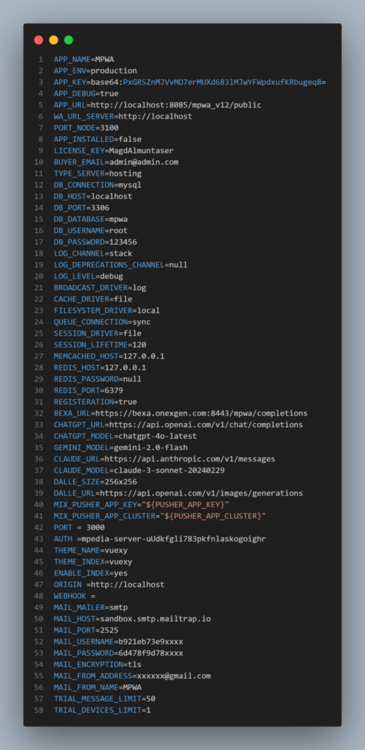
Task: Click the WA_URL_SERVER line
Action: point(123,116)
